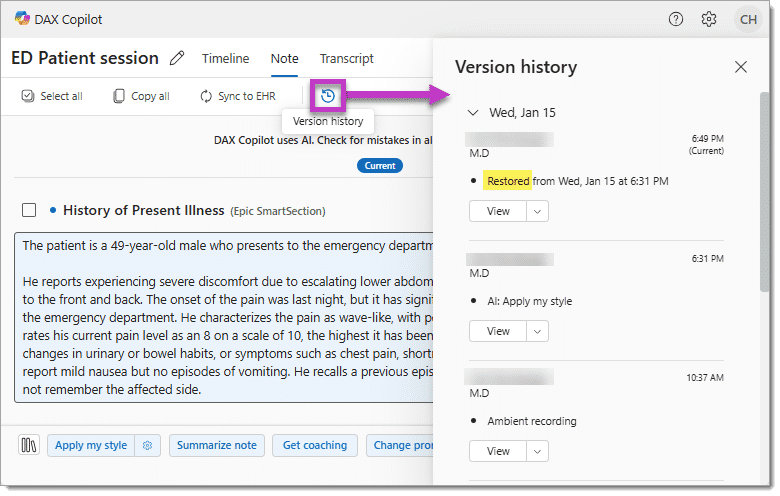Click the Epic SmartSection label

pos(278,211)
